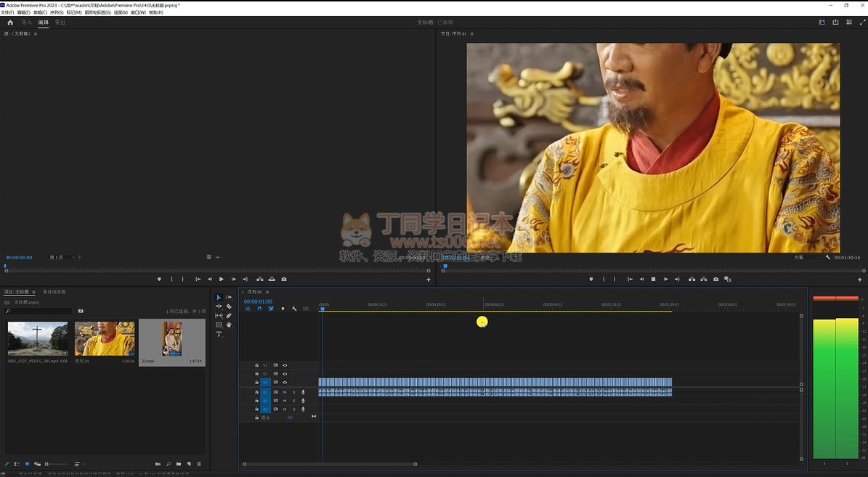Toggle lock on track V1

click(256, 382)
